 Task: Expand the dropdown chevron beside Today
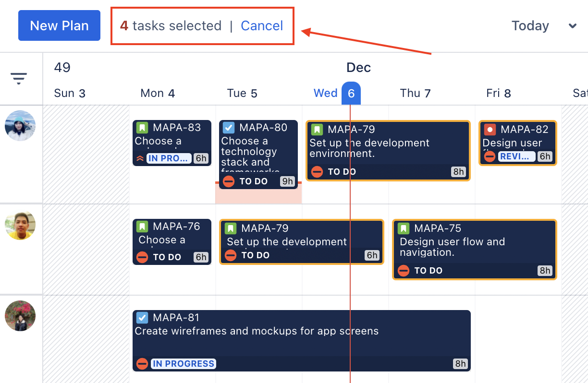tap(573, 26)
